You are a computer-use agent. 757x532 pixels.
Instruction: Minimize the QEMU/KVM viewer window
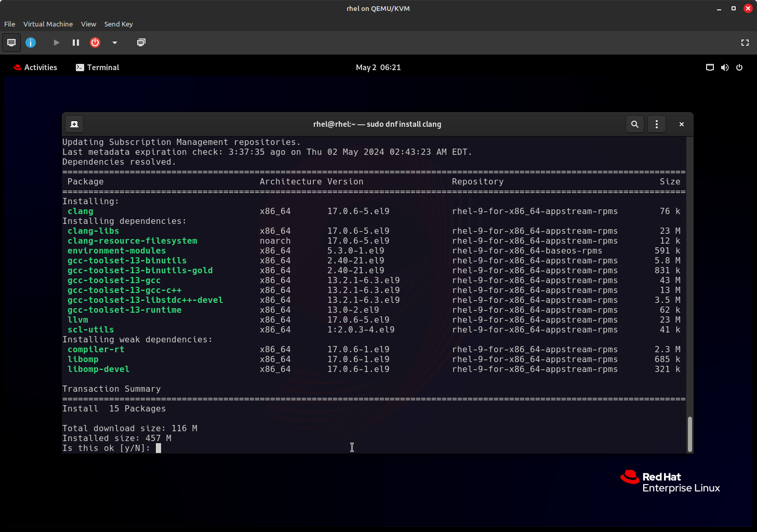(x=719, y=8)
